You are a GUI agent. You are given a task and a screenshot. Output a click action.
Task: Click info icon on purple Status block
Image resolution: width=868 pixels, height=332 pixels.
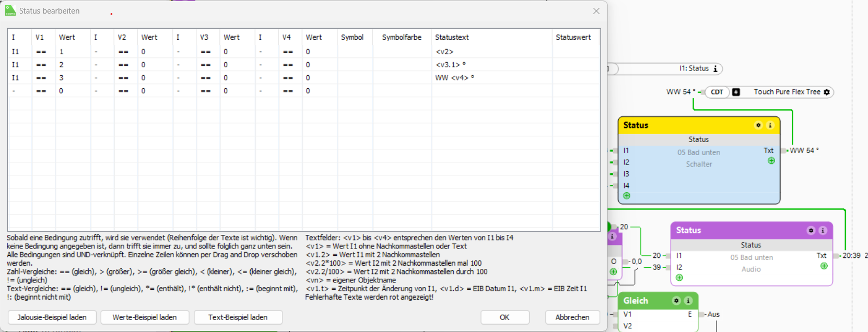823,230
